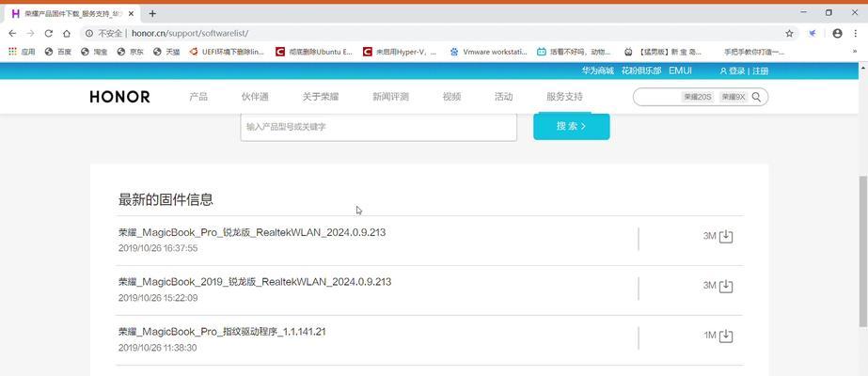Open the 天猫 bookmark

coord(166,52)
